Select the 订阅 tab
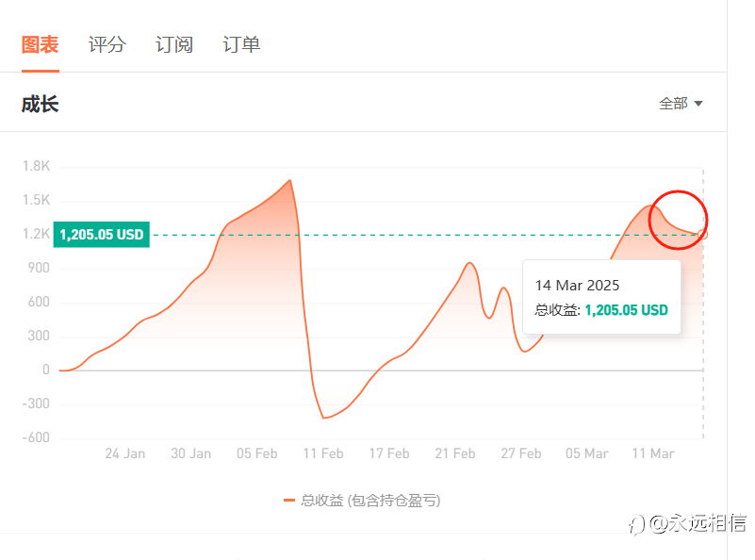 click(x=174, y=44)
